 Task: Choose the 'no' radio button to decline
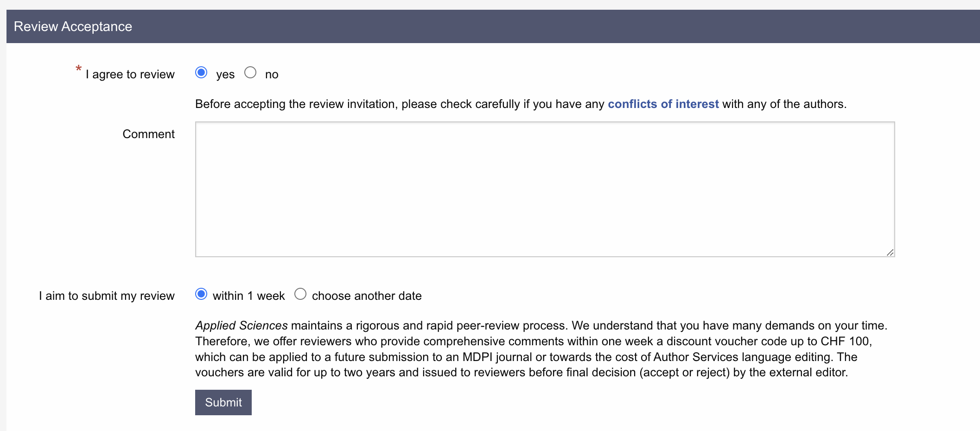[250, 73]
